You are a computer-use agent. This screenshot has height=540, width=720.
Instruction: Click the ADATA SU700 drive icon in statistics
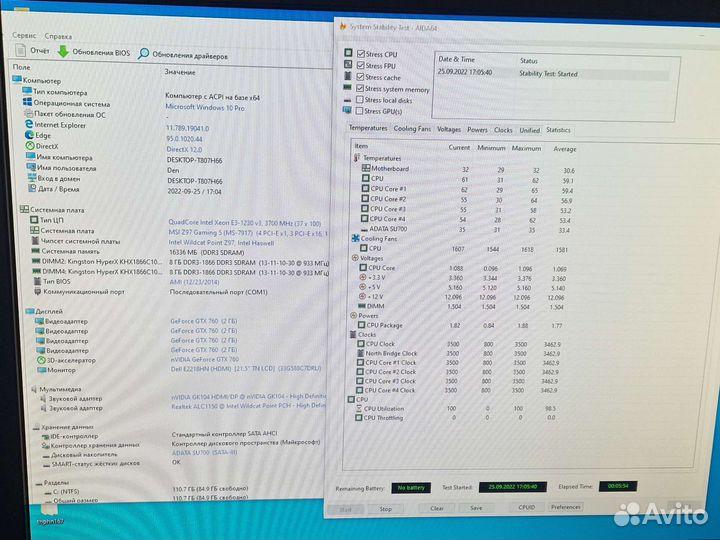pyautogui.click(x=365, y=229)
